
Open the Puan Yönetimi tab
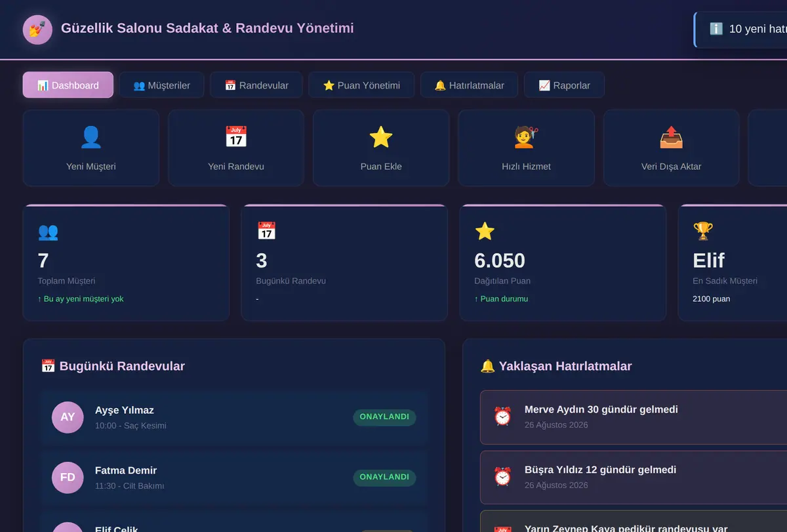[361, 85]
